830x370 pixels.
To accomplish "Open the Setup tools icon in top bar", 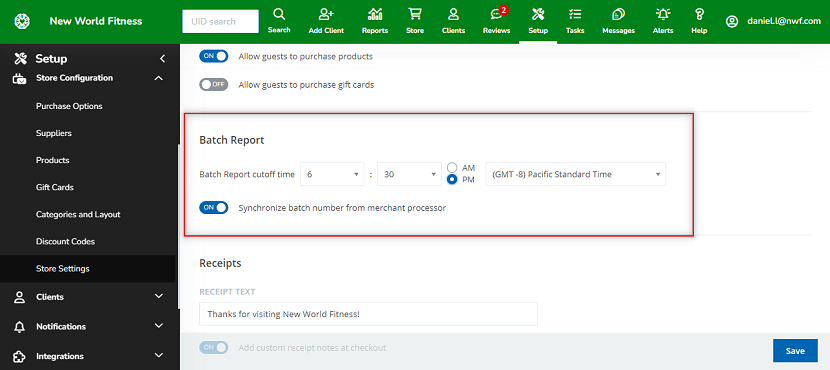I will pos(538,14).
